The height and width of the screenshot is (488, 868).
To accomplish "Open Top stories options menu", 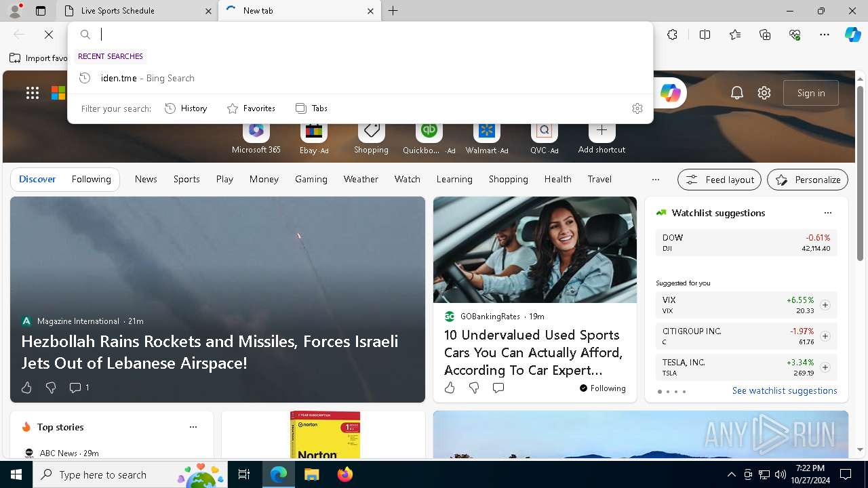I will click(193, 427).
